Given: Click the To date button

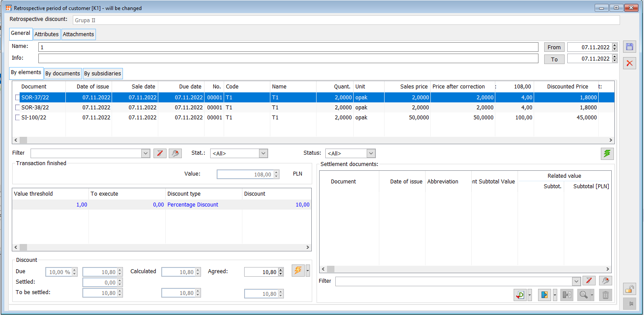Looking at the screenshot, I should pyautogui.click(x=554, y=59).
